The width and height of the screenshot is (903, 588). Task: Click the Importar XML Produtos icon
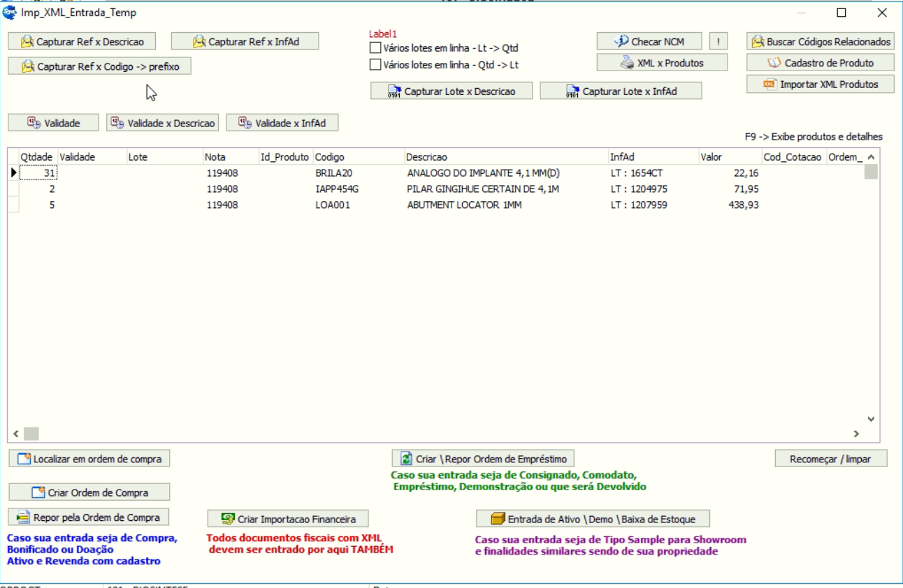770,84
